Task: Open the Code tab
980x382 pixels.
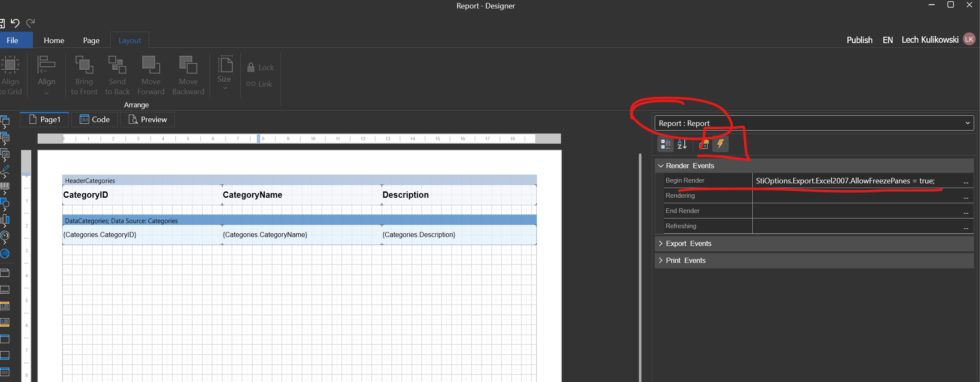Action: (x=95, y=120)
